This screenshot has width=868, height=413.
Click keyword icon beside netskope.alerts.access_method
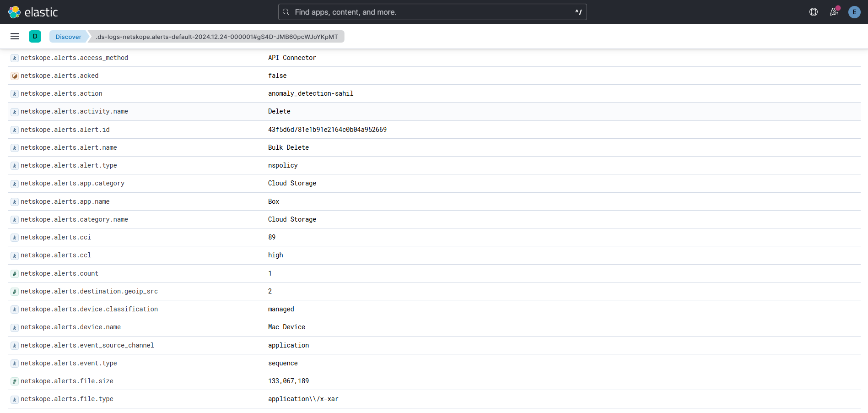click(x=15, y=58)
